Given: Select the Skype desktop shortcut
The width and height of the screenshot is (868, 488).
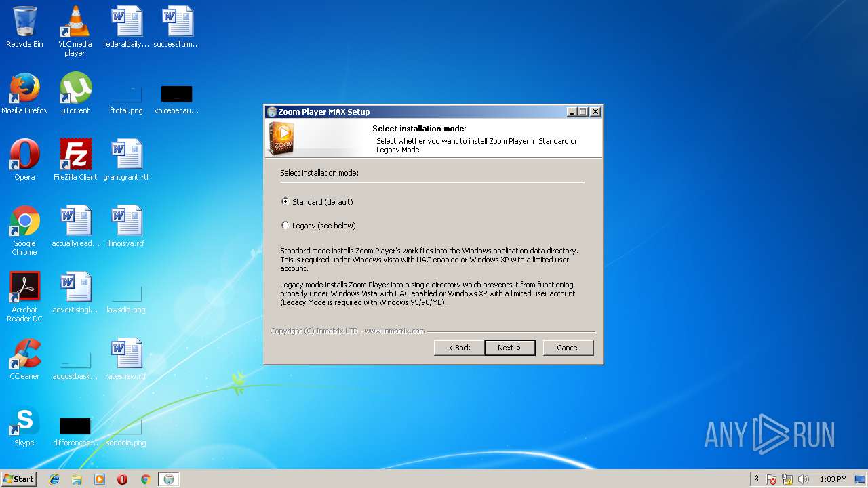Looking at the screenshot, I should click(24, 426).
